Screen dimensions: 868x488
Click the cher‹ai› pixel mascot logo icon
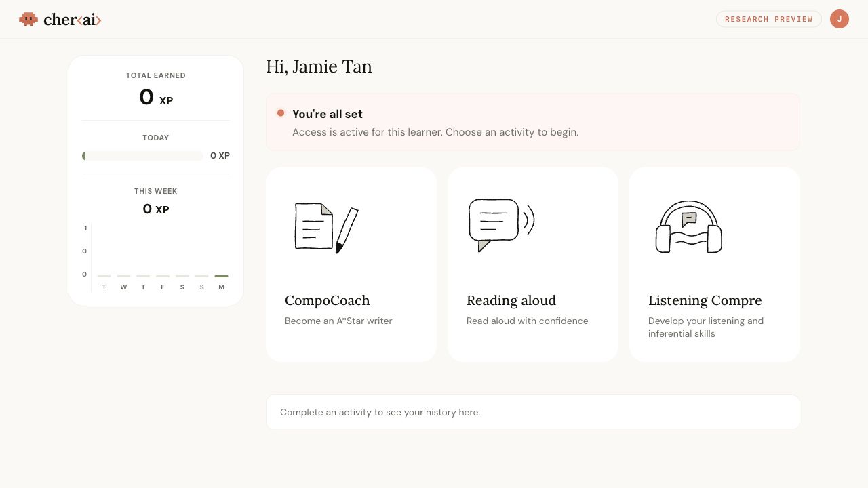coord(28,19)
